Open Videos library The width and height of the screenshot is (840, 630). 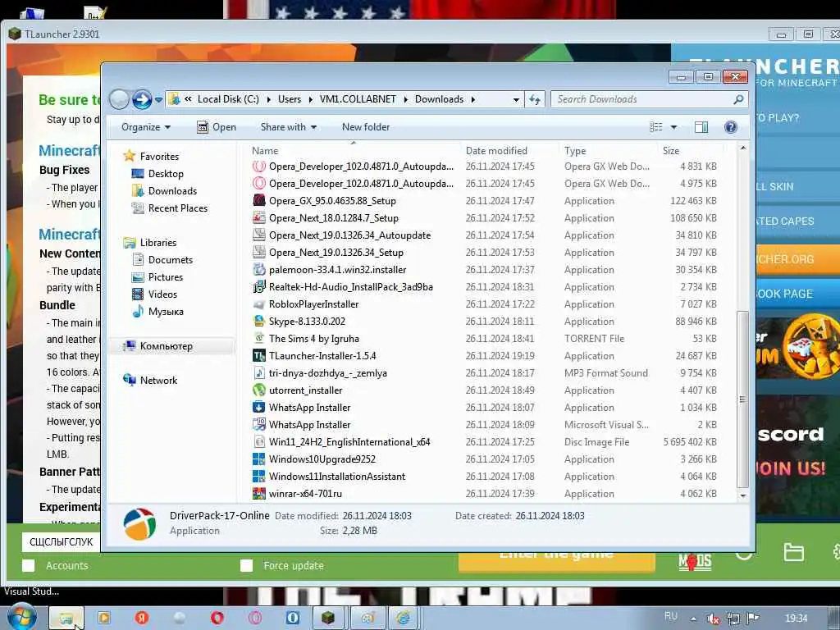point(162,294)
